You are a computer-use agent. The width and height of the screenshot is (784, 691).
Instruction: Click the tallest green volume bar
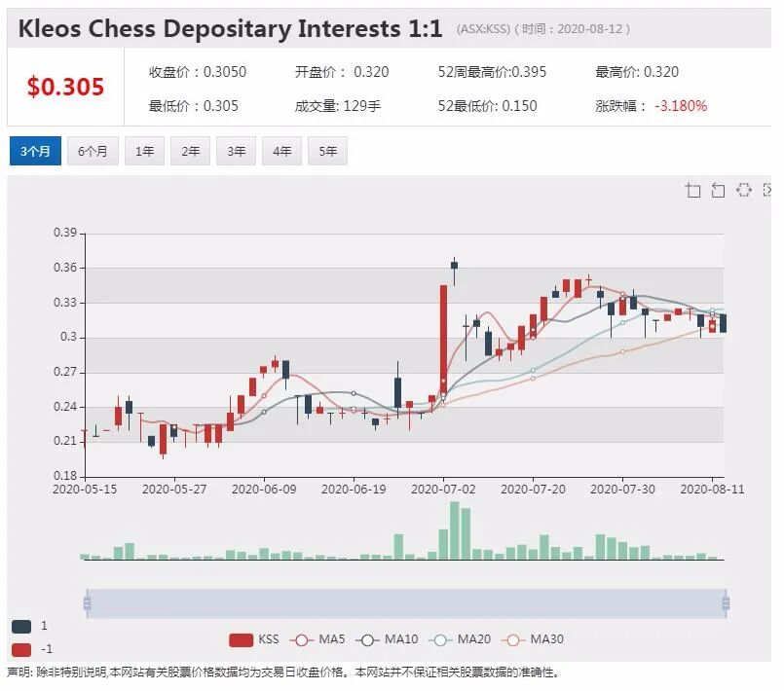point(455,530)
